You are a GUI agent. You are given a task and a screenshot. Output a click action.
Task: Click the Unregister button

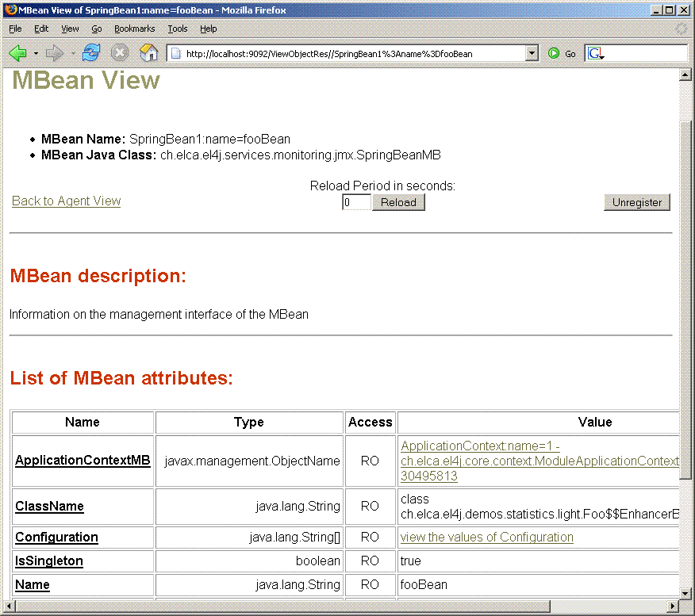click(x=637, y=202)
